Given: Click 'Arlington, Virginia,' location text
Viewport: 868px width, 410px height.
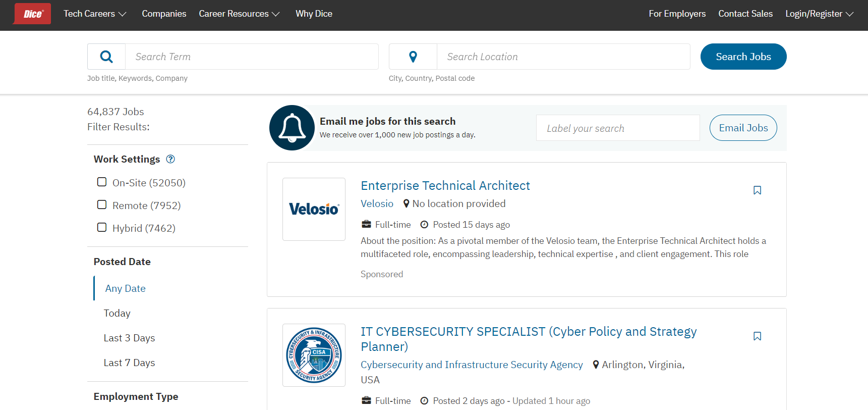Looking at the screenshot, I should 643,365.
